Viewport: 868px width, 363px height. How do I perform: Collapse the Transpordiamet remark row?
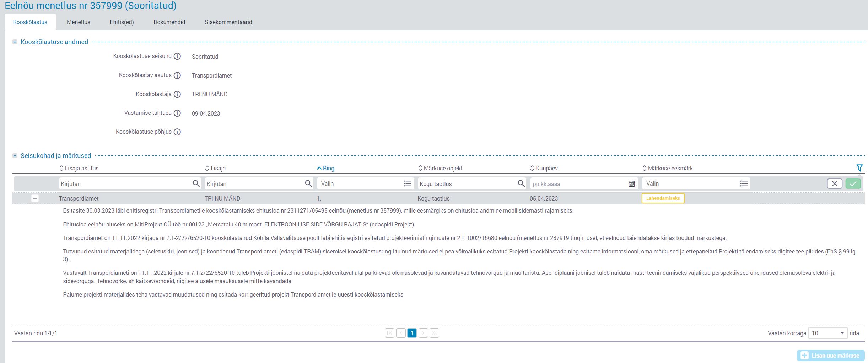pyautogui.click(x=35, y=198)
